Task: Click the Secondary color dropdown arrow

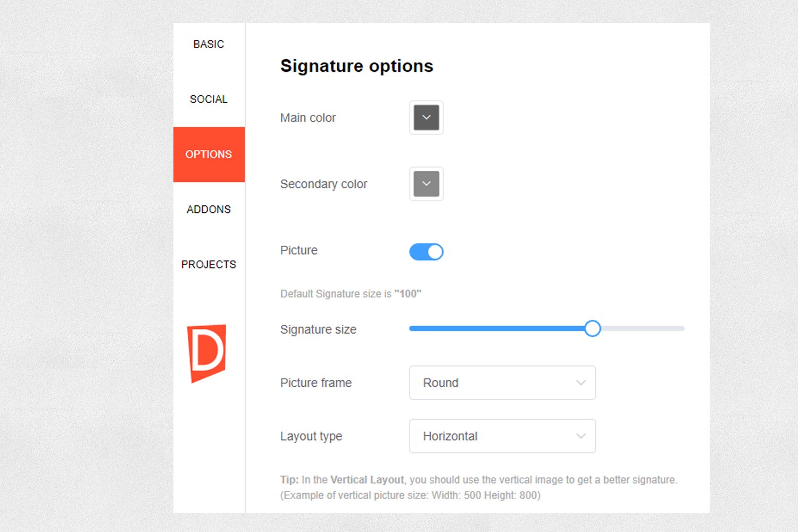Action: (426, 184)
